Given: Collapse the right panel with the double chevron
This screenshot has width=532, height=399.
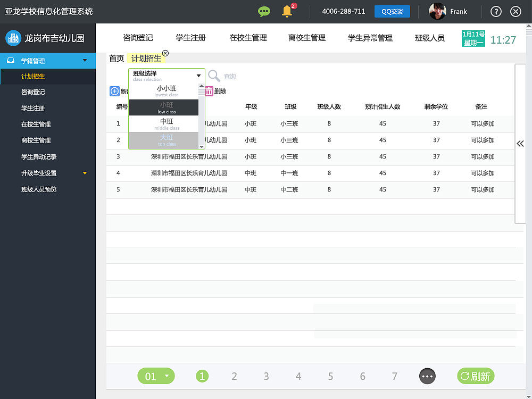Looking at the screenshot, I should point(520,144).
